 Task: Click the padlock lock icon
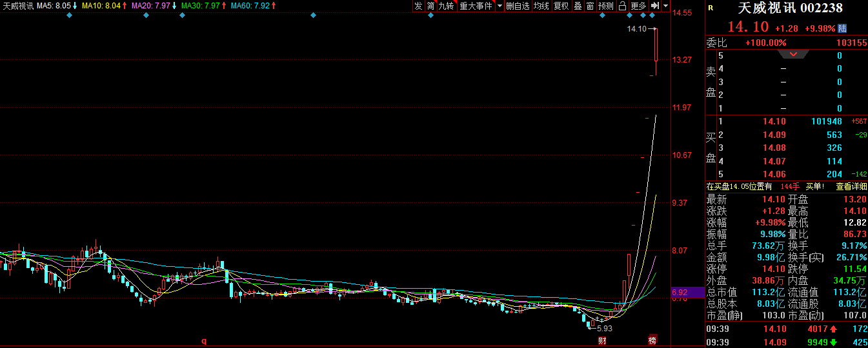click(x=622, y=6)
